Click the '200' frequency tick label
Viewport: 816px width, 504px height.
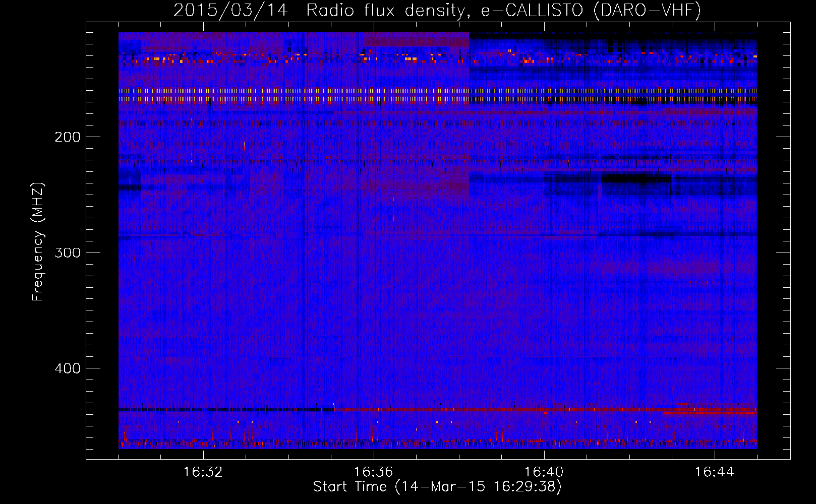(68, 137)
